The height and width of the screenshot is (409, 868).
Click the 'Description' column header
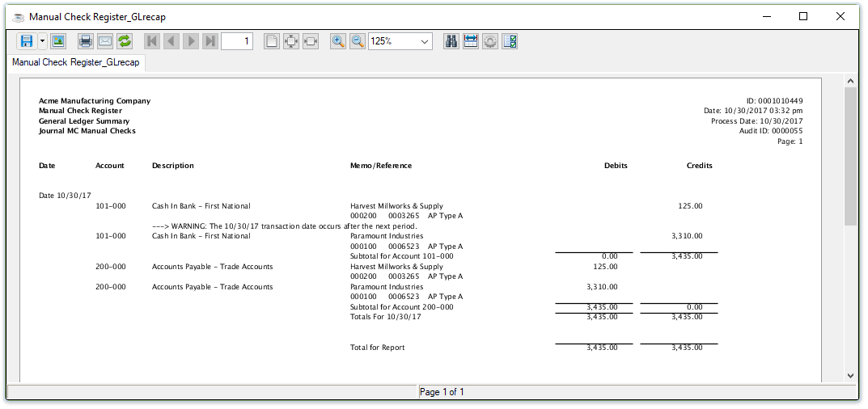[x=173, y=166]
